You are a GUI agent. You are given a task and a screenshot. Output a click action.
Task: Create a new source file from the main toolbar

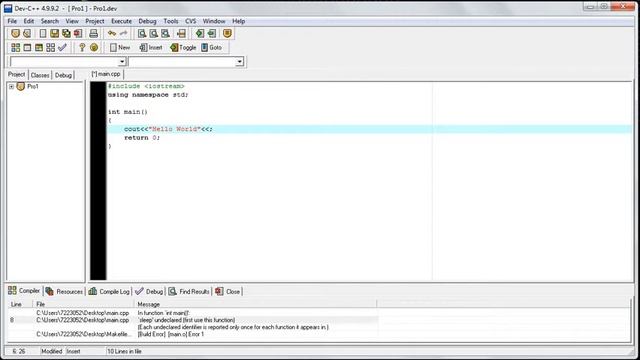click(43, 33)
